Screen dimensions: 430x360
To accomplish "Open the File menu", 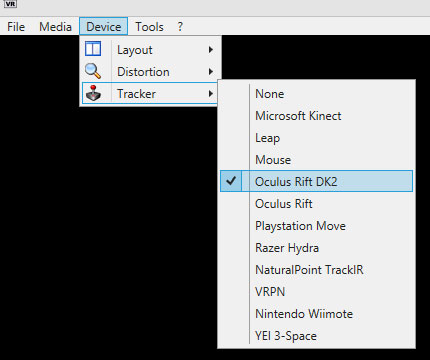I will coord(16,27).
